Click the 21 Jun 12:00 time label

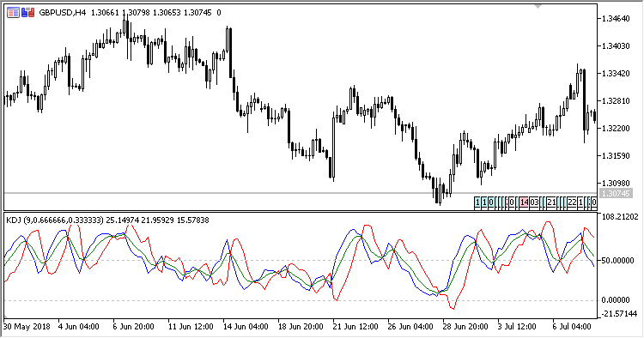click(355, 327)
